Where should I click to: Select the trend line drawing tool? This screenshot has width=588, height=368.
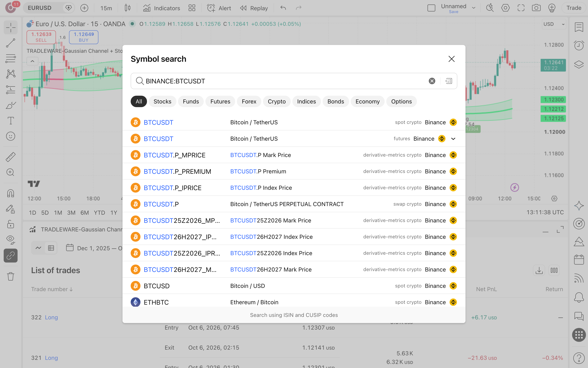[10, 43]
